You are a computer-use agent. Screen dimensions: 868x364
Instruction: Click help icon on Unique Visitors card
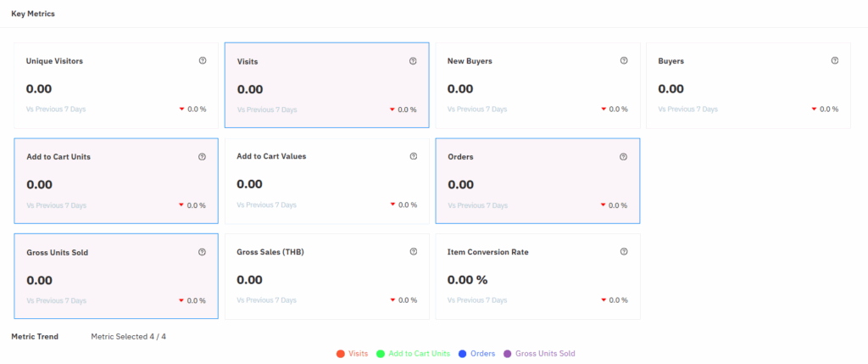point(202,60)
